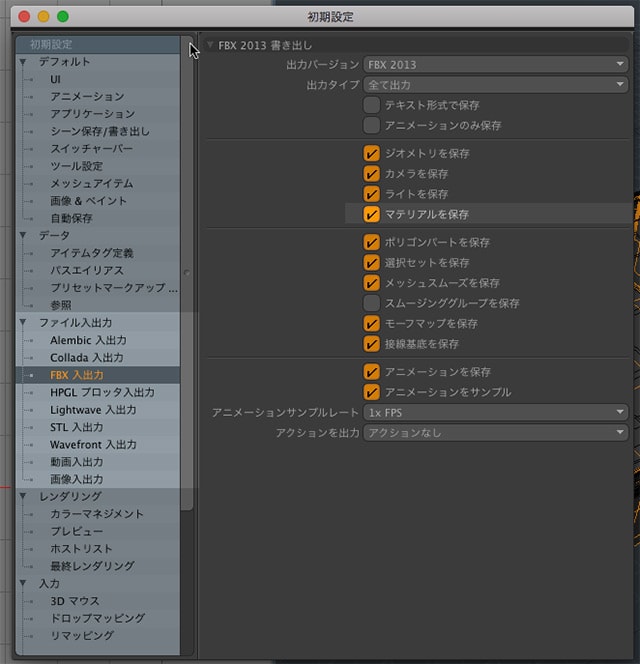
Task: Open アニメーションサンプルレート dropdown
Action: point(495,412)
